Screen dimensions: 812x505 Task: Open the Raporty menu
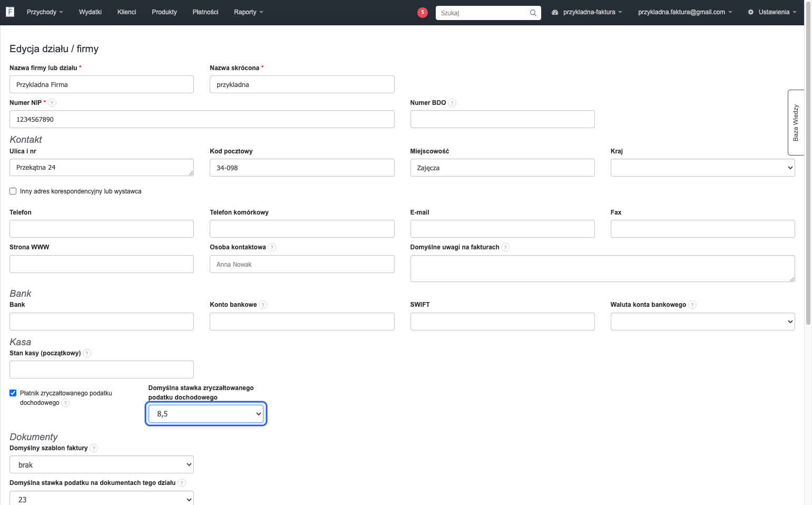click(x=249, y=12)
